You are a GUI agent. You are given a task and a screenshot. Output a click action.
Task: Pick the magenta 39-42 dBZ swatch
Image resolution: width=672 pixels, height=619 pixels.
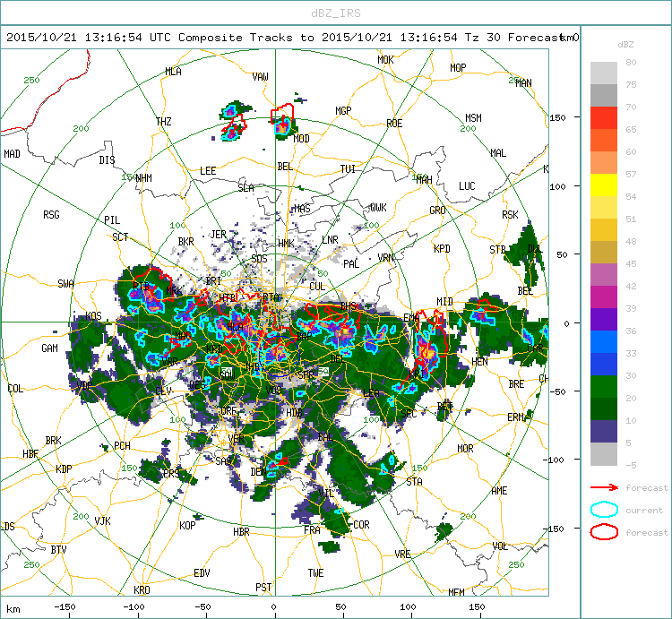[604, 297]
